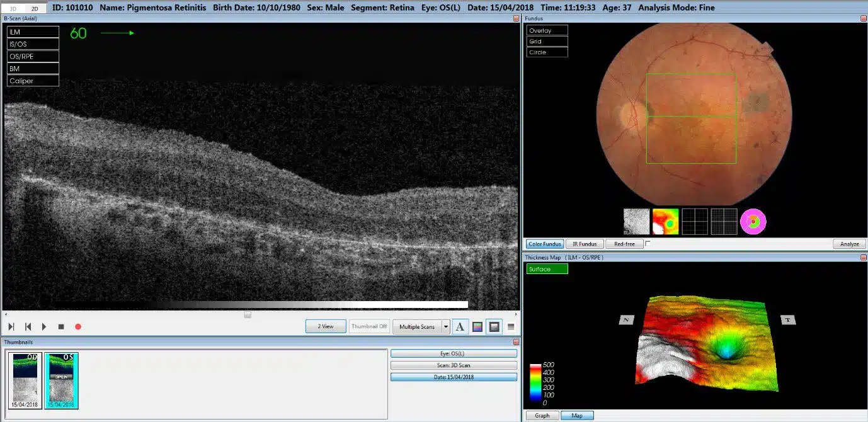Click the color palette display icon
The height and width of the screenshot is (422, 868).
click(x=477, y=326)
